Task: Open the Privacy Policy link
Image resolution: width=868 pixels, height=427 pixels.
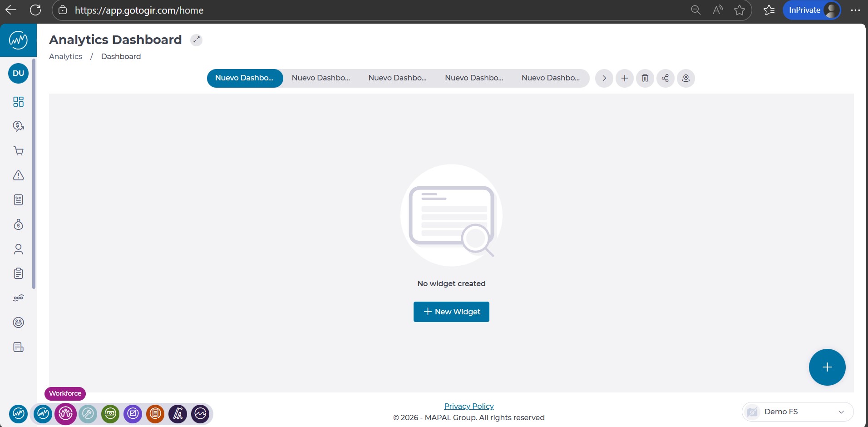Action: (469, 406)
